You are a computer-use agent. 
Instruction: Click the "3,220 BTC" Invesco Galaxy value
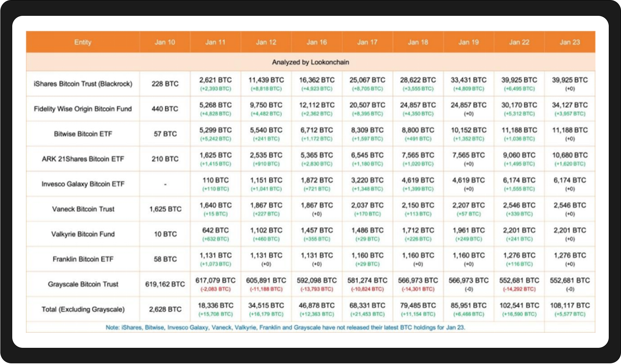coord(367,180)
